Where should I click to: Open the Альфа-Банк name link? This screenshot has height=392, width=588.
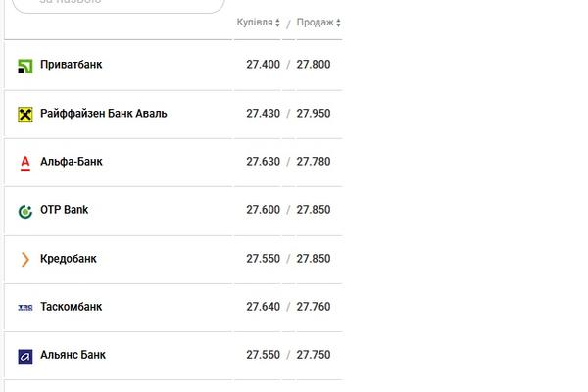(72, 162)
